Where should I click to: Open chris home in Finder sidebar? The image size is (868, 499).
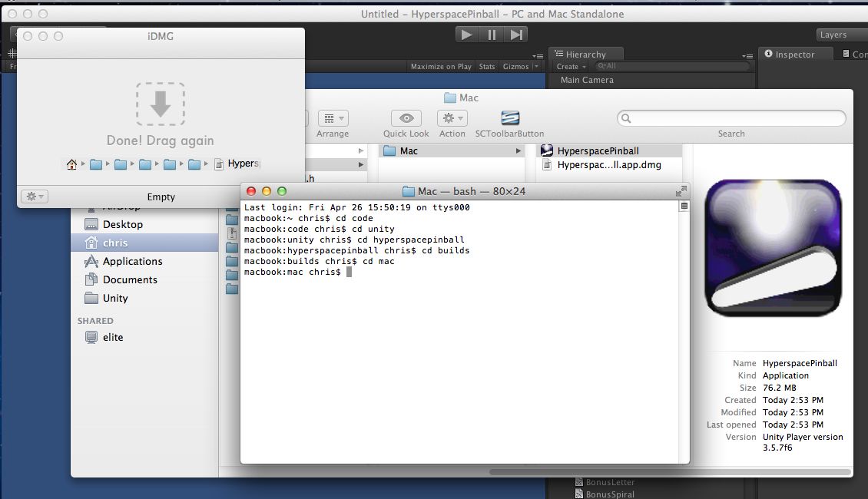(145, 243)
